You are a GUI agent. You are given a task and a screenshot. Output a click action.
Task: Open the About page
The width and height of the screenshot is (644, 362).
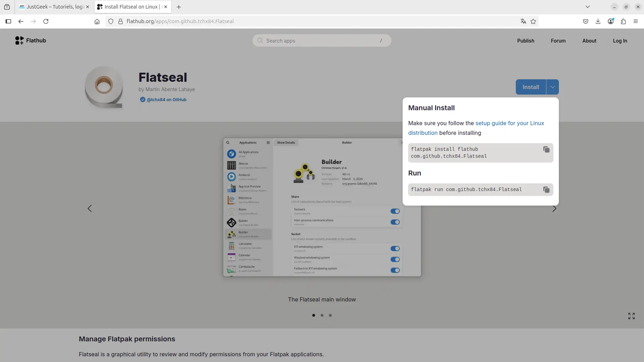[589, 41]
